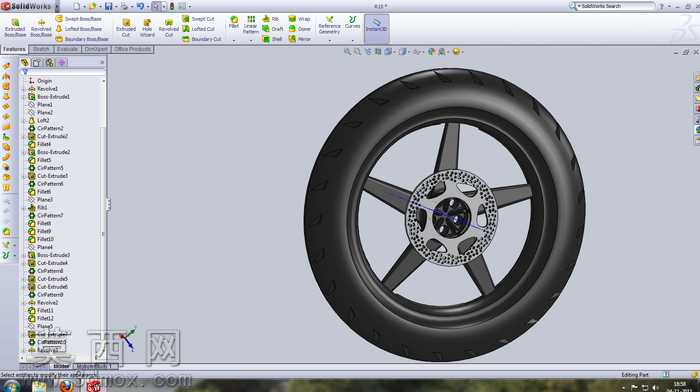
Task: Open the Linear Pattern dropdown arrow
Action: pos(251,41)
